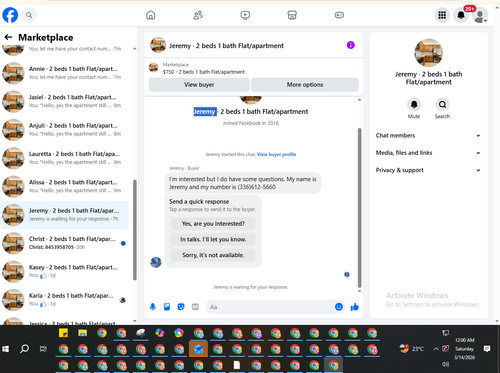Open Task View on taskbar

tap(43, 349)
